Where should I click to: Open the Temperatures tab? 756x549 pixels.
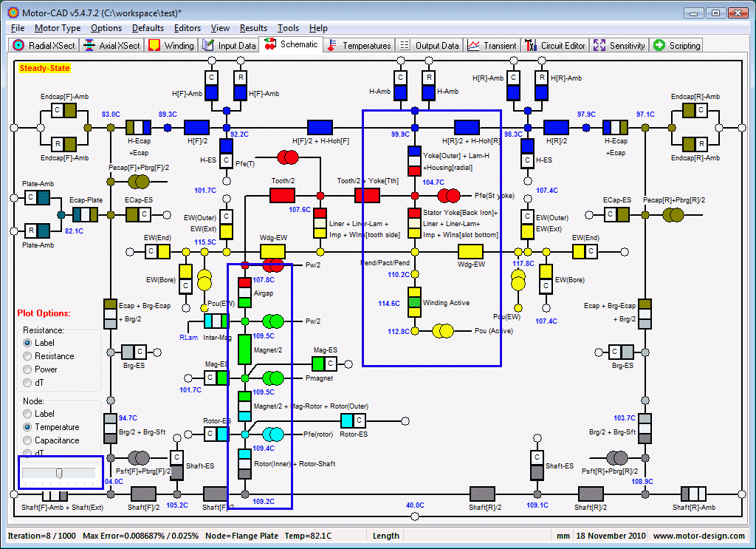pyautogui.click(x=360, y=45)
